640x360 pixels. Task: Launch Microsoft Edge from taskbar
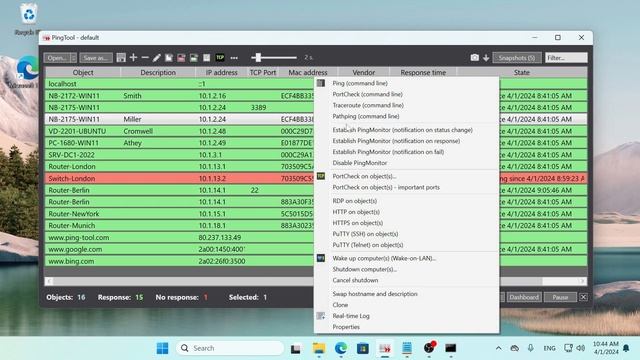(341, 348)
